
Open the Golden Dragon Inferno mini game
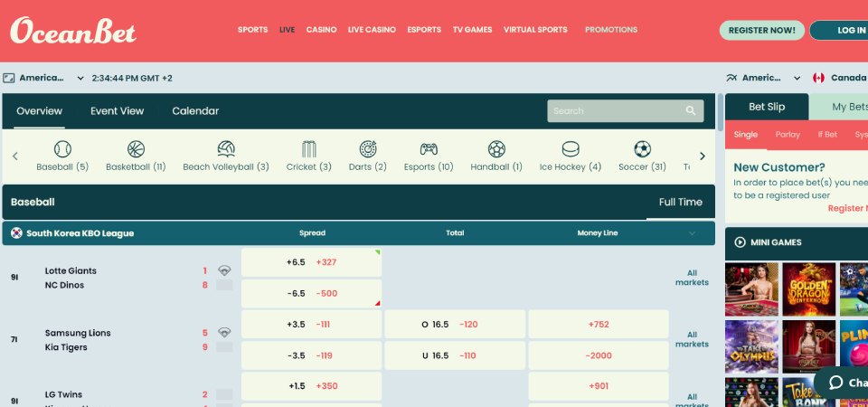click(809, 289)
